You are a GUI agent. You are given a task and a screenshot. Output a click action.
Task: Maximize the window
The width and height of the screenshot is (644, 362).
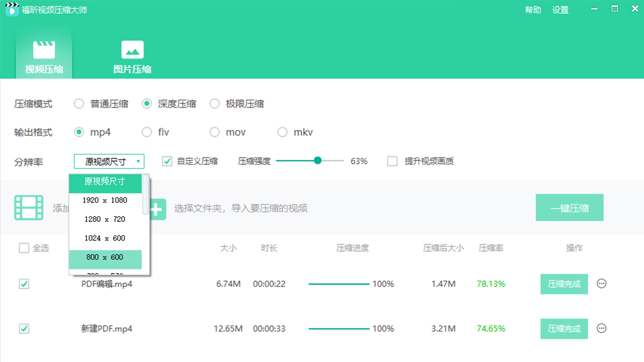(x=614, y=9)
